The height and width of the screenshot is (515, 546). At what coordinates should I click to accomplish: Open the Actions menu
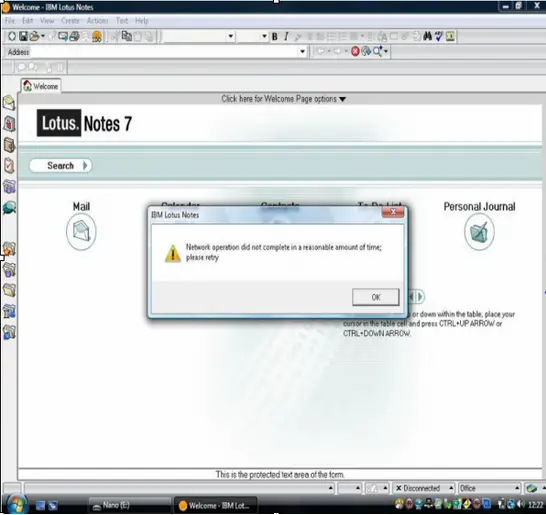(x=98, y=21)
